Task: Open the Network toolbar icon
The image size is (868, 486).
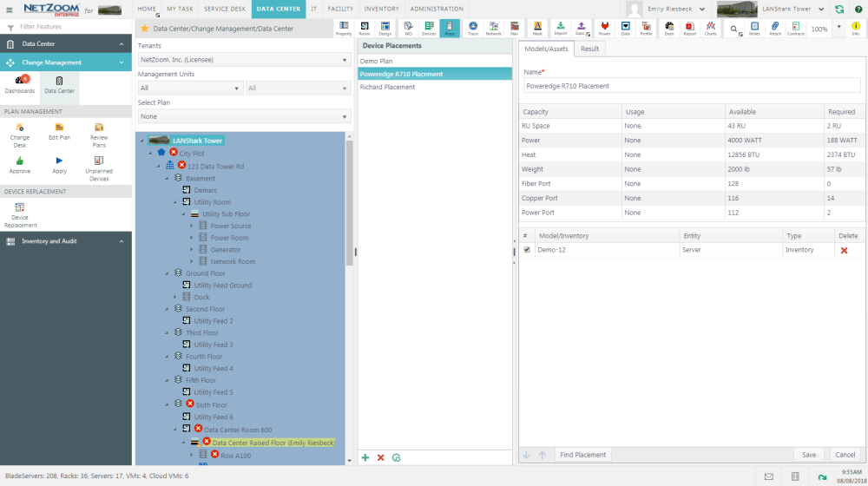Action: pyautogui.click(x=493, y=29)
